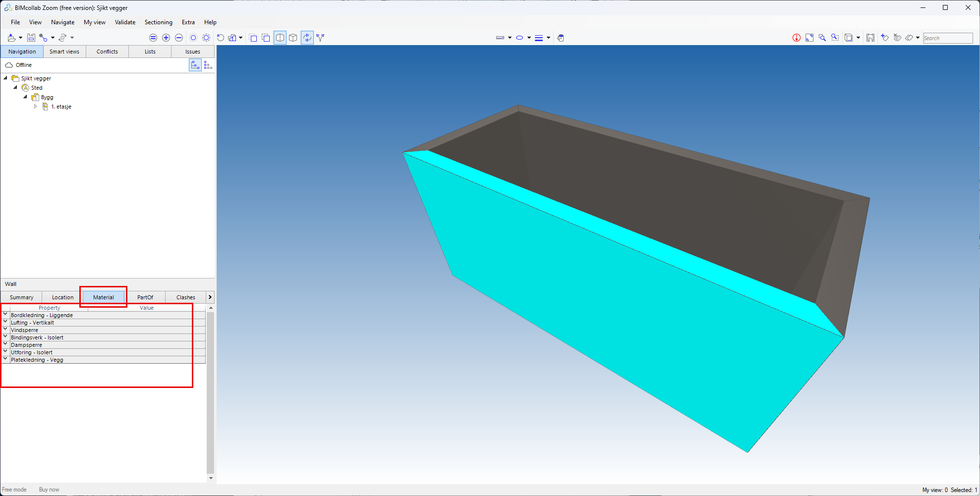980x496 pixels.
Task: Toggle the tree structure view button
Action: [x=195, y=65]
